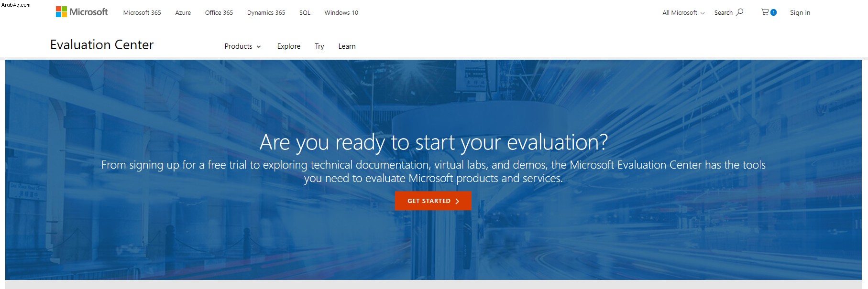Open the Microsoft 365 nav link
The height and width of the screenshot is (289, 868).
(x=142, y=13)
